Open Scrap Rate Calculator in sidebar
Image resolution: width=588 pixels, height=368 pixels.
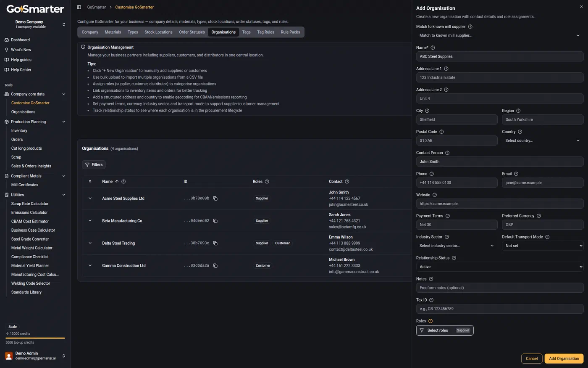30,204
